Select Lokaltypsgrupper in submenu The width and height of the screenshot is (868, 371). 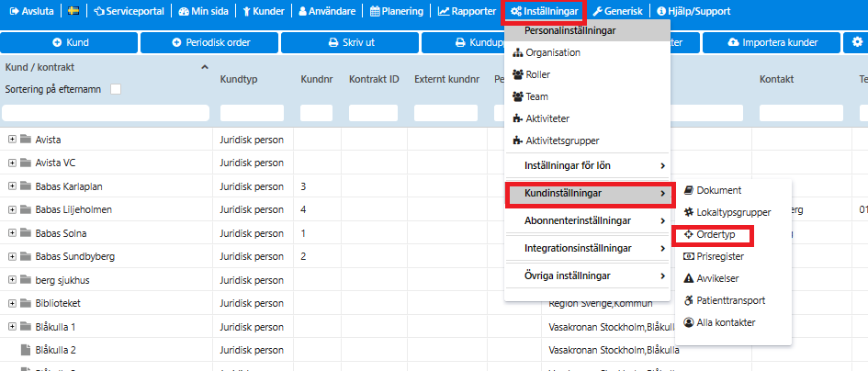pyautogui.click(x=727, y=212)
